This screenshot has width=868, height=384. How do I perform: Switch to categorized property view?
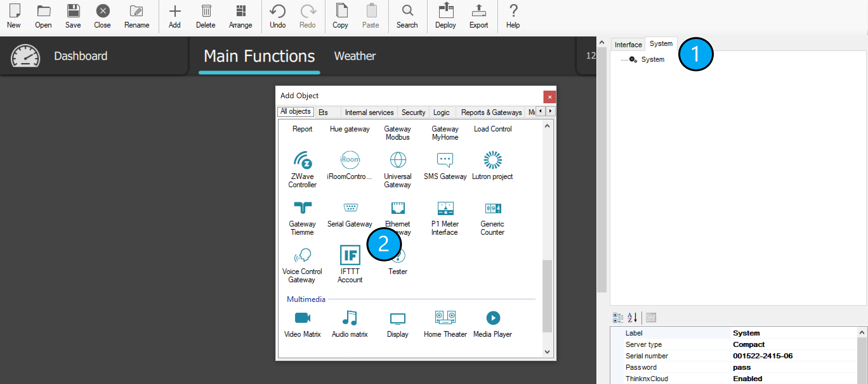tap(618, 317)
